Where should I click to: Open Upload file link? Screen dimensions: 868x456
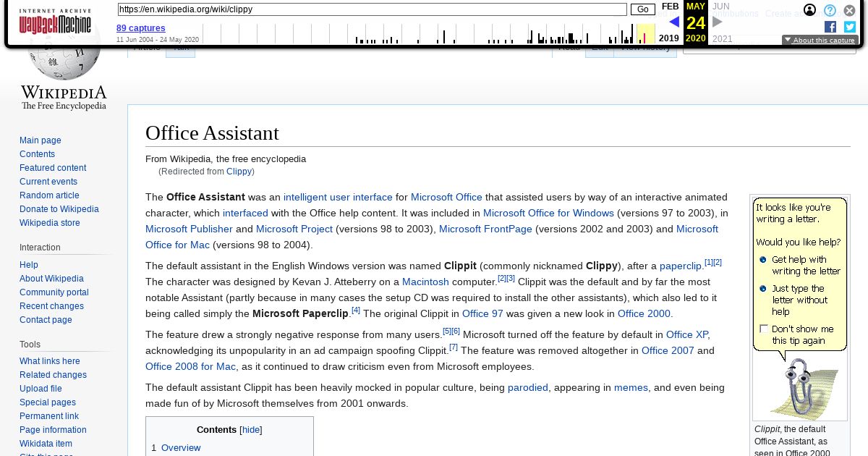(x=41, y=389)
